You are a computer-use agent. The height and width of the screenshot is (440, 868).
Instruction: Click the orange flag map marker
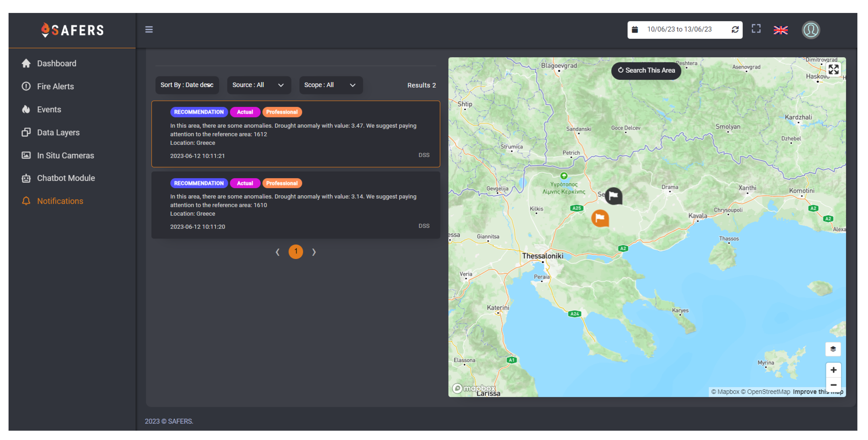(x=600, y=218)
